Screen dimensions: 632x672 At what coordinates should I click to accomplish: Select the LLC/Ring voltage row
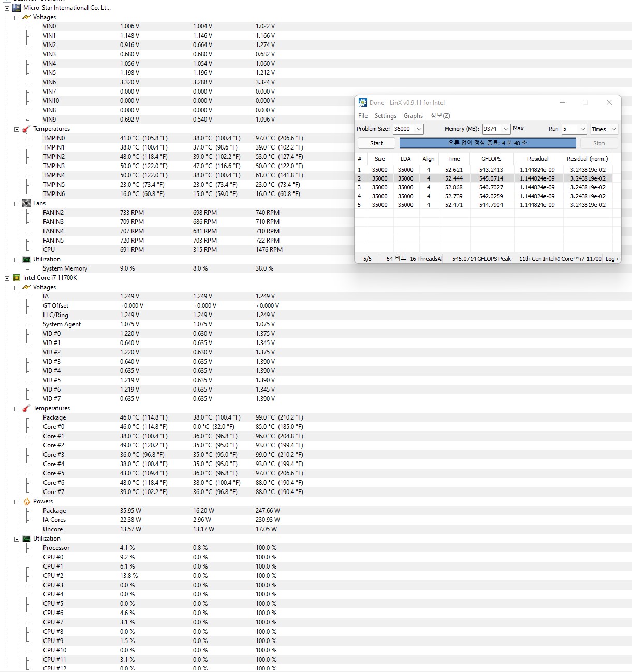[336, 315]
